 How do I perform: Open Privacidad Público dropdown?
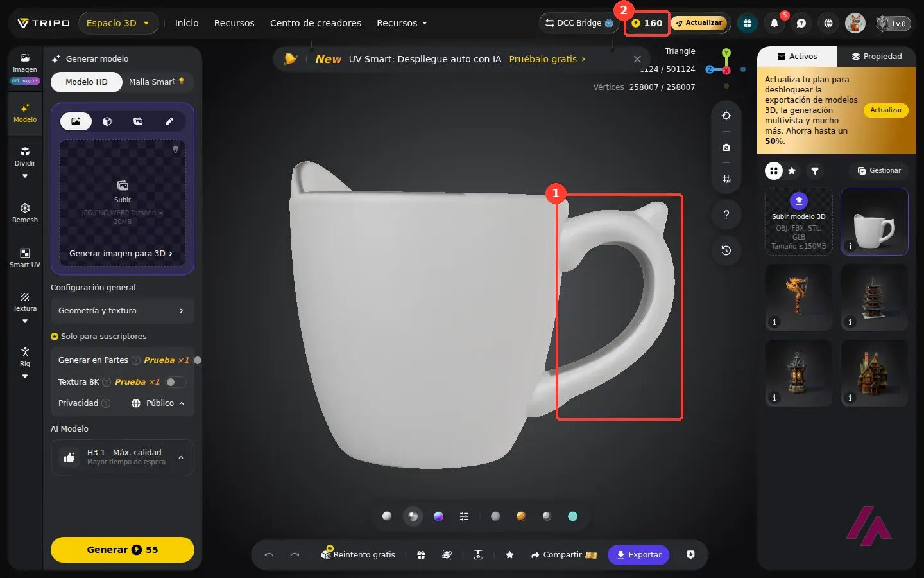click(158, 403)
